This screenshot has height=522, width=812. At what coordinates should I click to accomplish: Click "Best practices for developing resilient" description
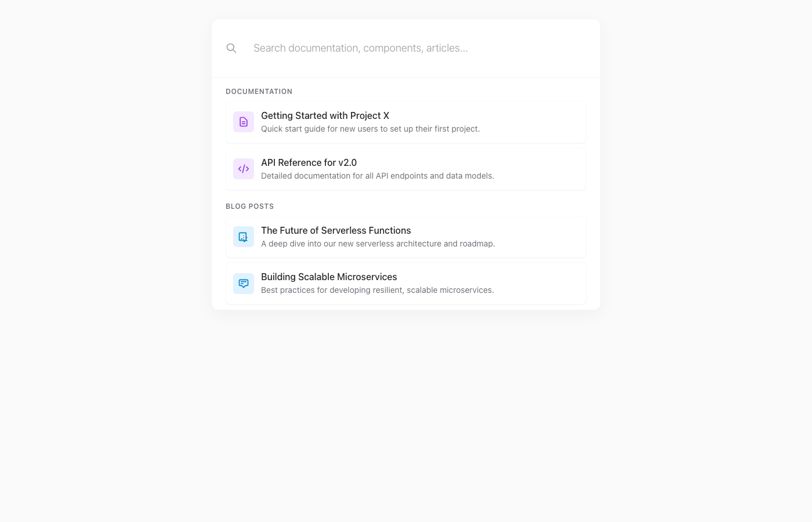[x=378, y=290]
